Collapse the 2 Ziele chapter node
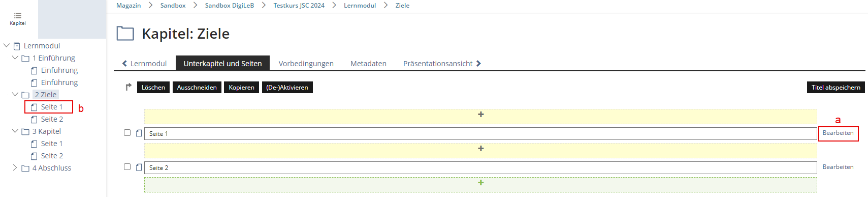 pyautogui.click(x=15, y=94)
